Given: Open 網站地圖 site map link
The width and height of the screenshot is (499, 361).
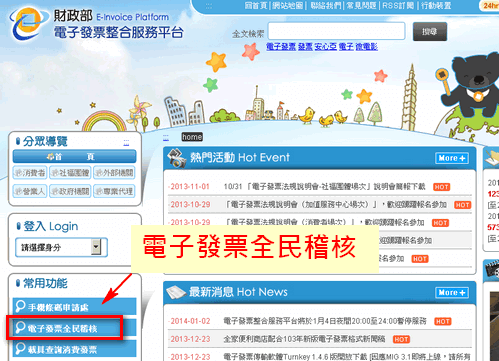Looking at the screenshot, I should (x=288, y=5).
